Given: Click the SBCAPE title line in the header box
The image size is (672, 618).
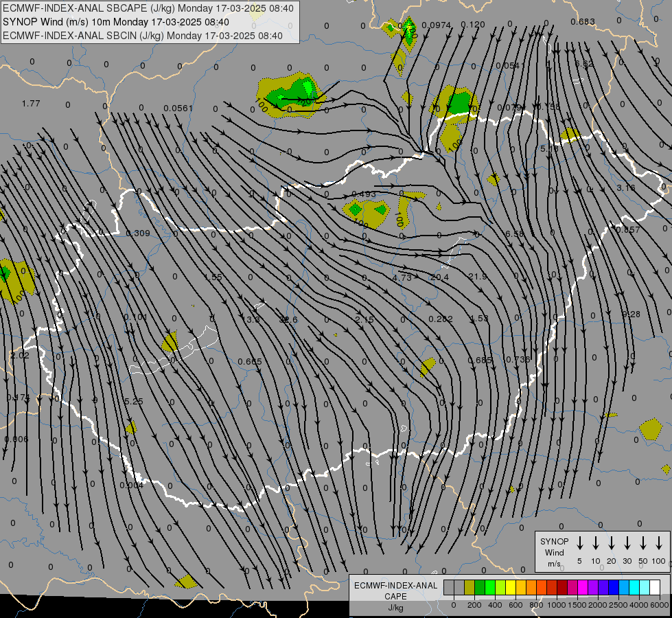Looking at the screenshot, I should pyautogui.click(x=148, y=8).
